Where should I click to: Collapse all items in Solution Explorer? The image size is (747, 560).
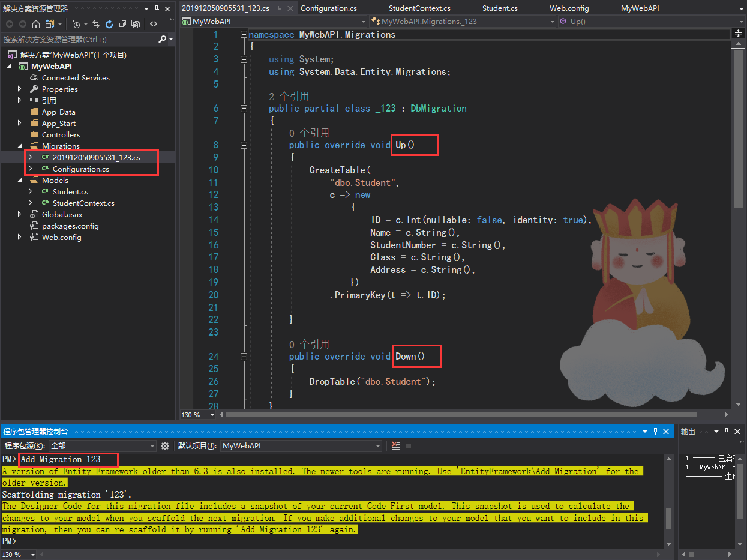pos(122,24)
